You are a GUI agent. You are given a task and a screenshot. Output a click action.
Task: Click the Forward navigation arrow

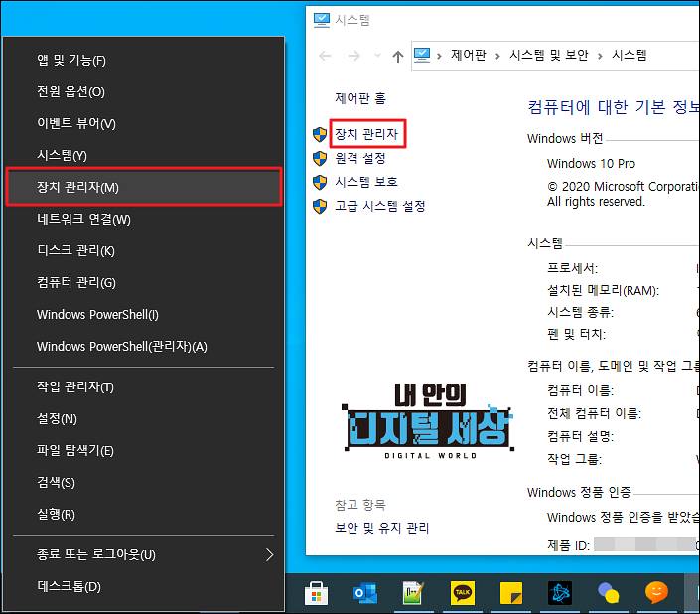coord(354,56)
